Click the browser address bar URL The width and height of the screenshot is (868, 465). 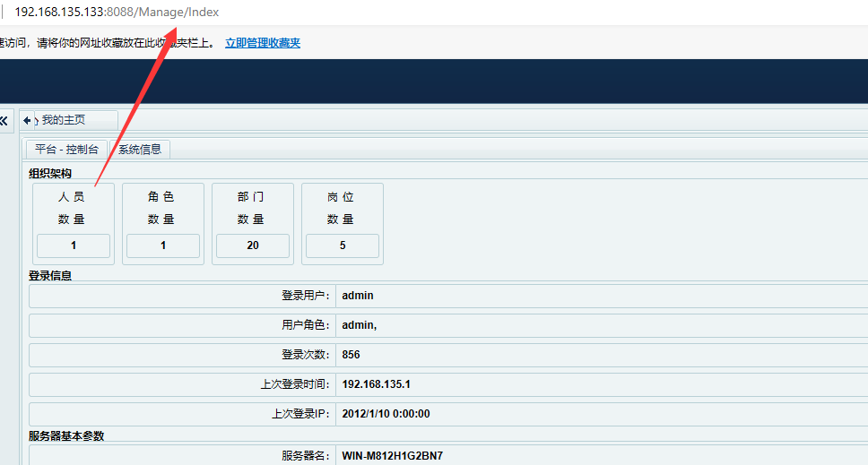point(117,13)
